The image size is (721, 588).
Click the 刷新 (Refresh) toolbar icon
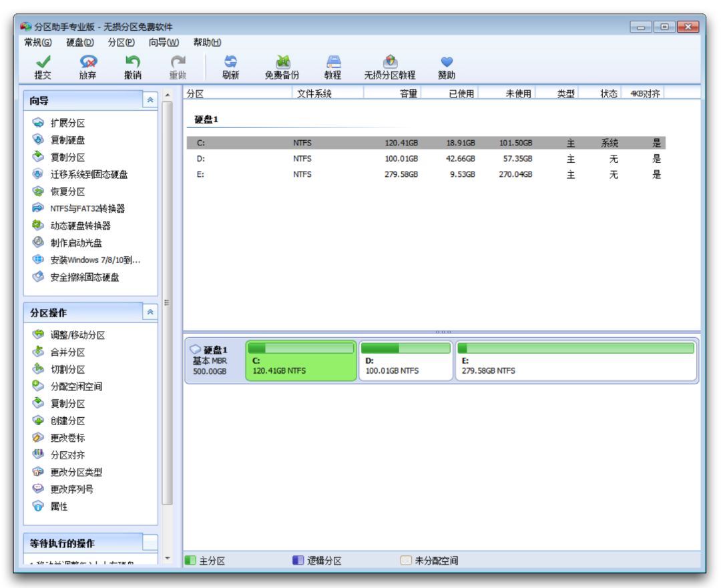coord(230,62)
